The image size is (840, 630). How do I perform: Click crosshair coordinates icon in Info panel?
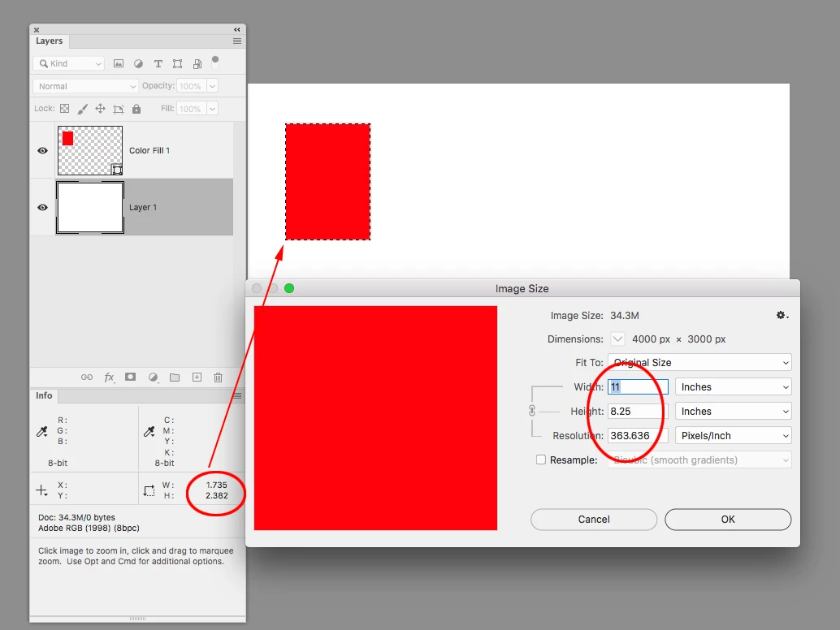[x=41, y=490]
